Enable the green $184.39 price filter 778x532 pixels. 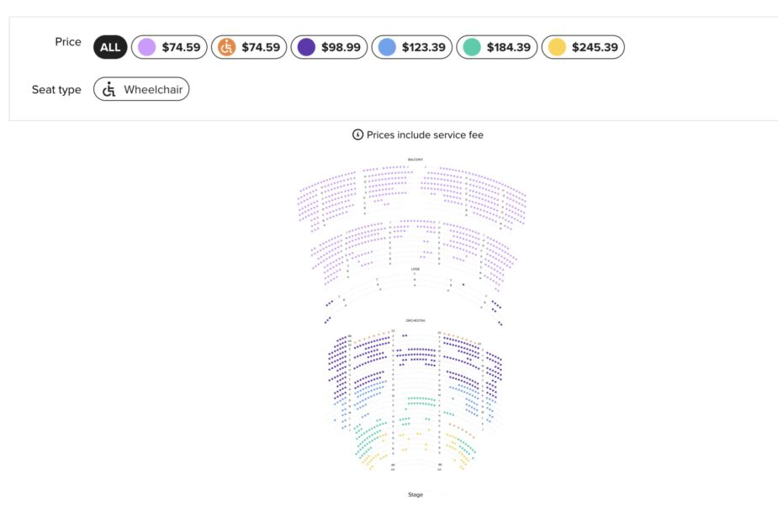pyautogui.click(x=496, y=47)
